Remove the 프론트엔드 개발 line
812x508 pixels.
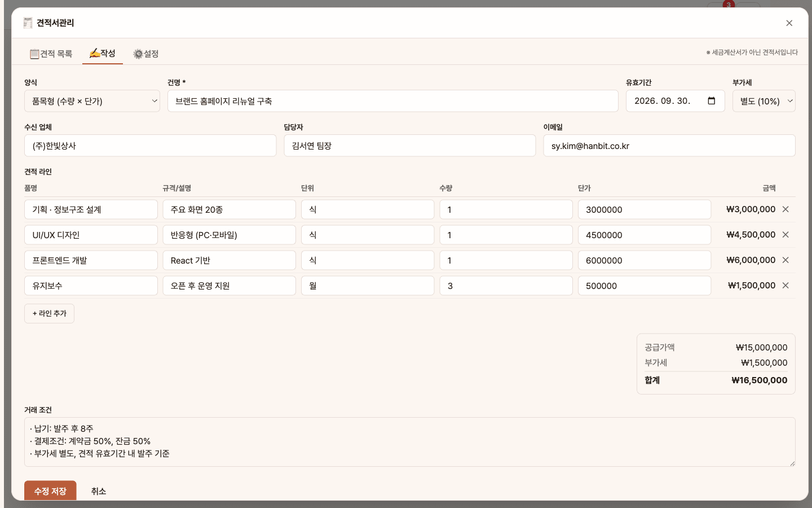point(785,260)
